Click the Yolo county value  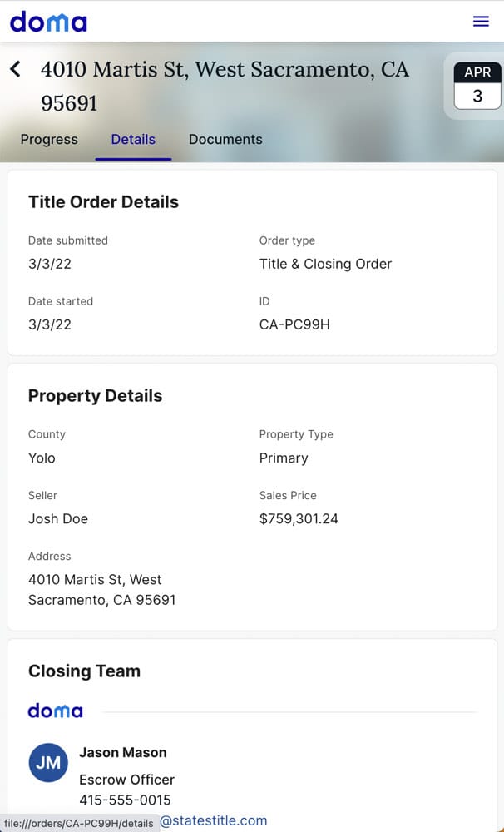point(42,458)
